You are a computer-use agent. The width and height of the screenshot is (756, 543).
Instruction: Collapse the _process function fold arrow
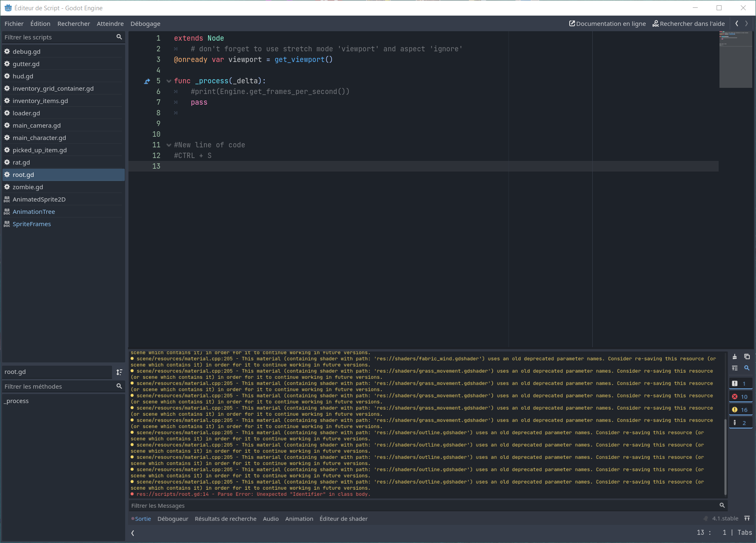point(169,81)
